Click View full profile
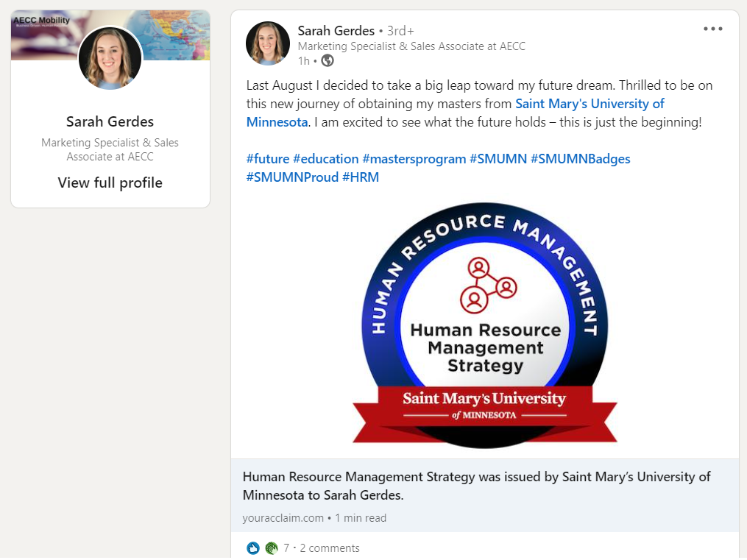This screenshot has width=747, height=560. (110, 182)
